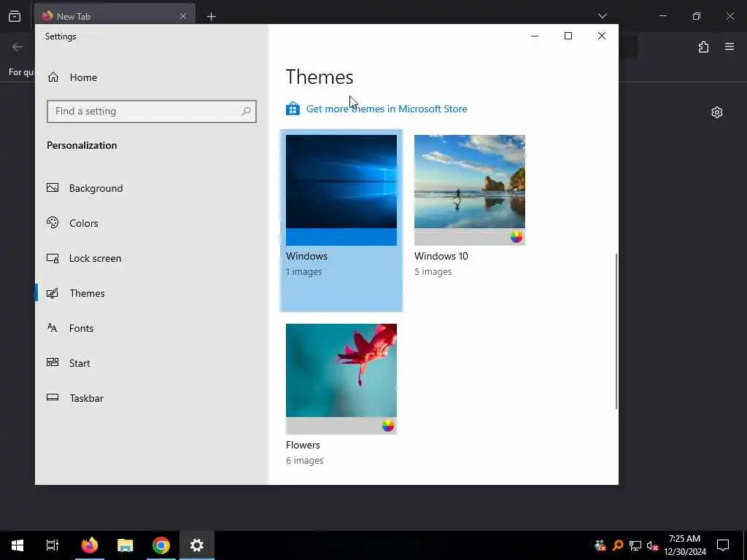This screenshot has height=560, width=747.
Task: Click the Themes brush icon in sidebar
Action: tap(53, 293)
